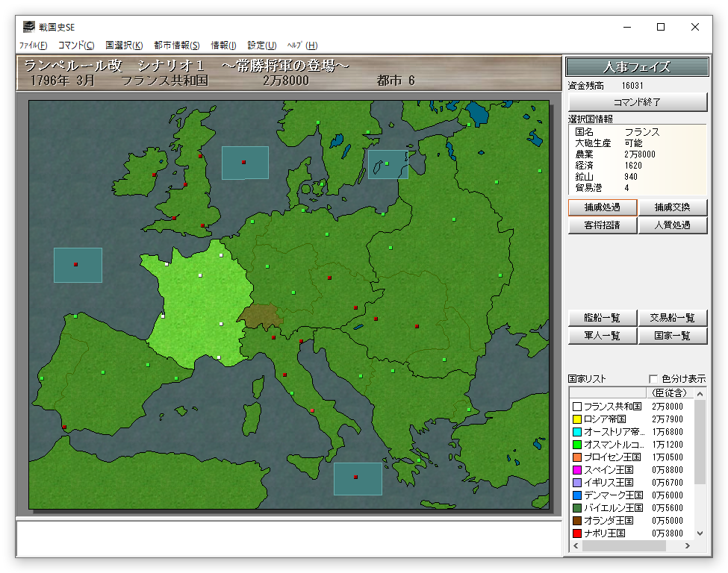
Task: Click the 戦国史SE app icon in title bar
Action: pos(28,28)
